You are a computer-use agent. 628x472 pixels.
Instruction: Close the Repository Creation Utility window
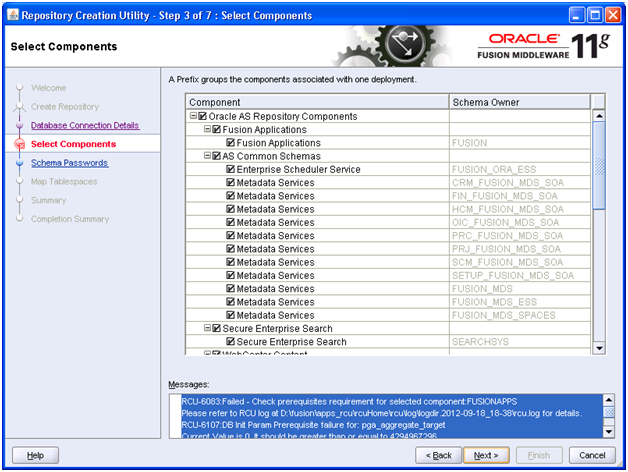click(x=613, y=15)
